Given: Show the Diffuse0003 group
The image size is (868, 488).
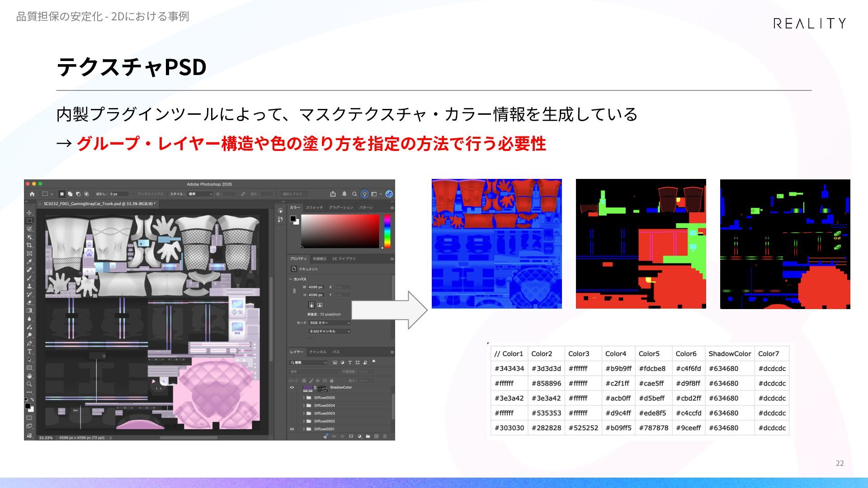Looking at the screenshot, I should point(292,413).
